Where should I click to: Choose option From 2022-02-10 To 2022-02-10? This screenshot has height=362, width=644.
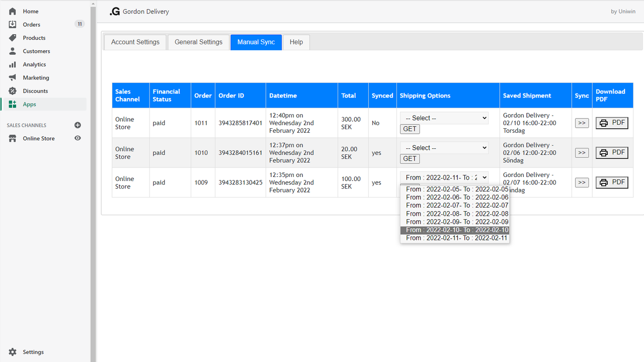(x=455, y=230)
